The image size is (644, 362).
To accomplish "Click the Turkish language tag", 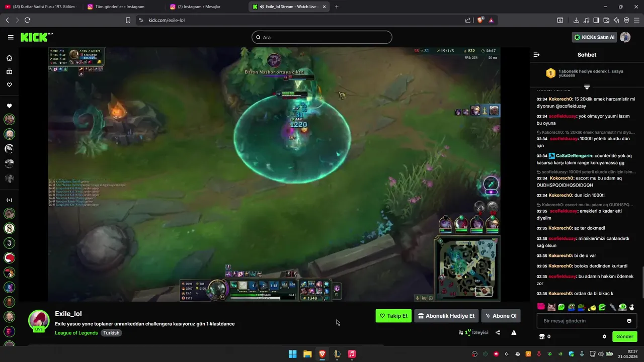I will [x=111, y=333].
